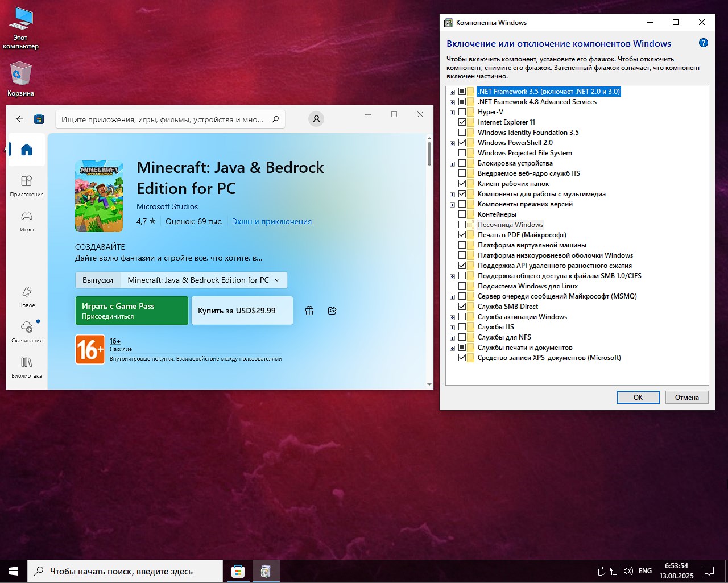Open Apps section in Store sidebar

27,186
